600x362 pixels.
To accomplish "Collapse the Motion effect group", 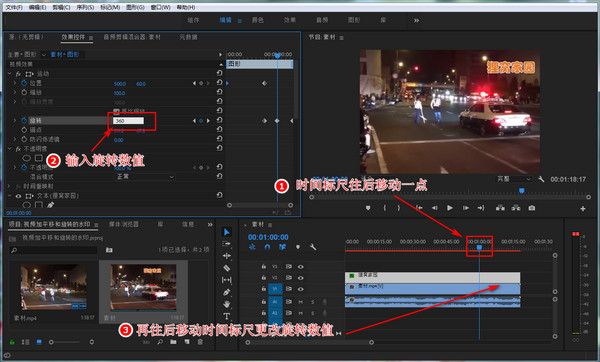I will tap(10, 73).
